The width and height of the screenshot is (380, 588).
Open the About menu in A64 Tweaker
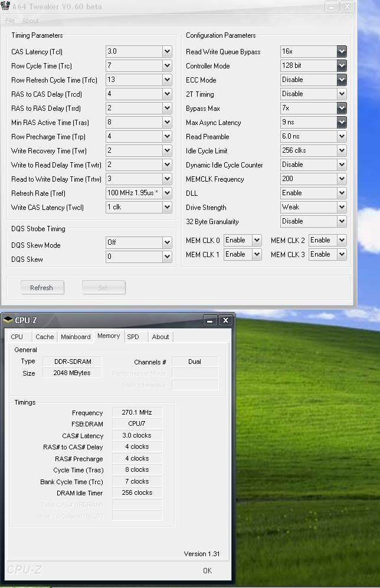coord(30,21)
